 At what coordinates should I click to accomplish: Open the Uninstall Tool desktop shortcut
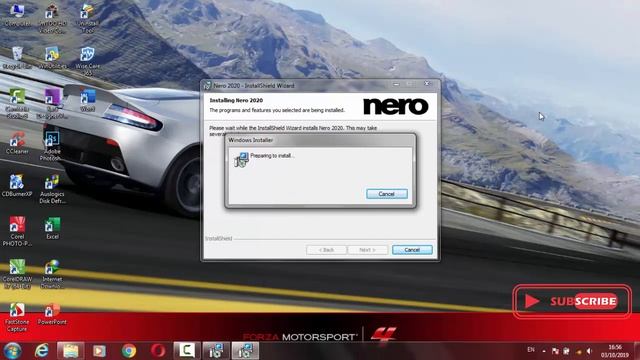click(x=87, y=18)
